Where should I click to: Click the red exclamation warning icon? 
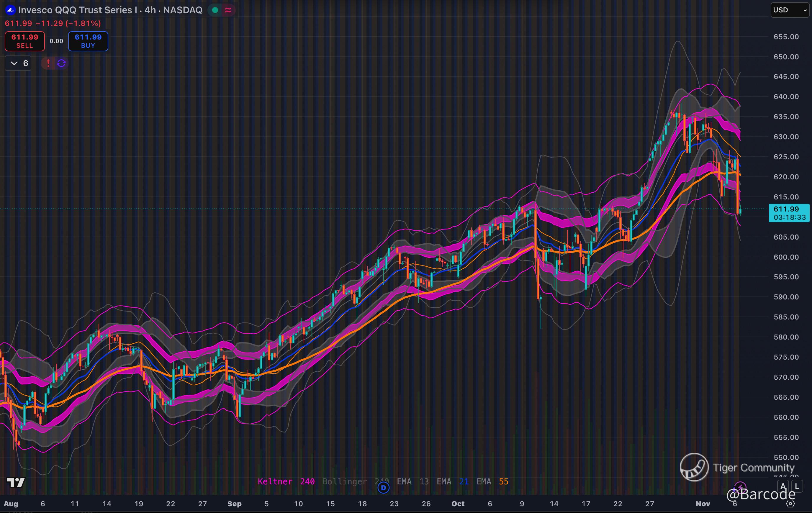click(48, 63)
